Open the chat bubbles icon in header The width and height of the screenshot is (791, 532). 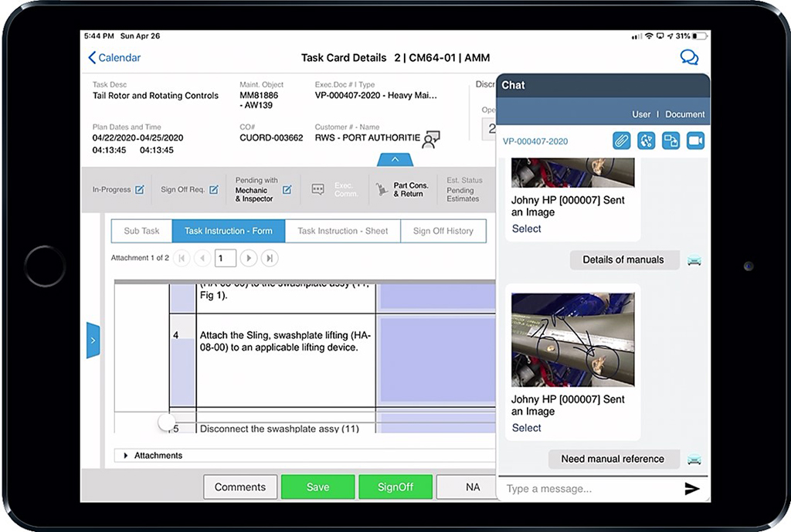click(x=688, y=58)
